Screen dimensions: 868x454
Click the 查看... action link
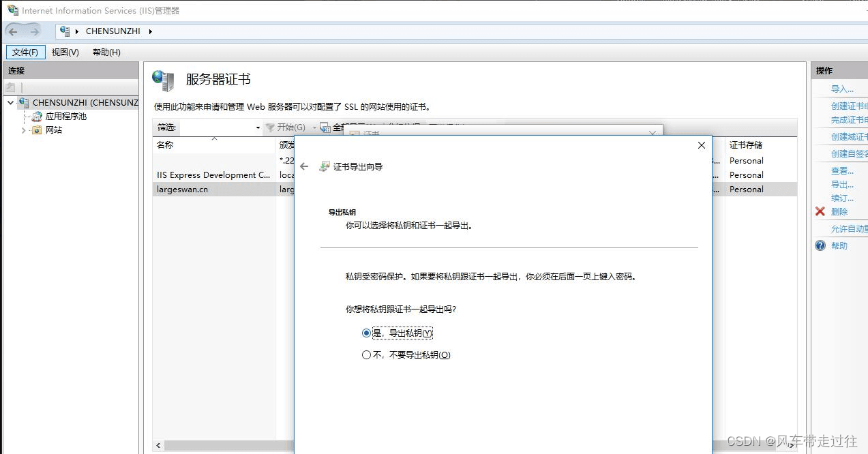842,170
